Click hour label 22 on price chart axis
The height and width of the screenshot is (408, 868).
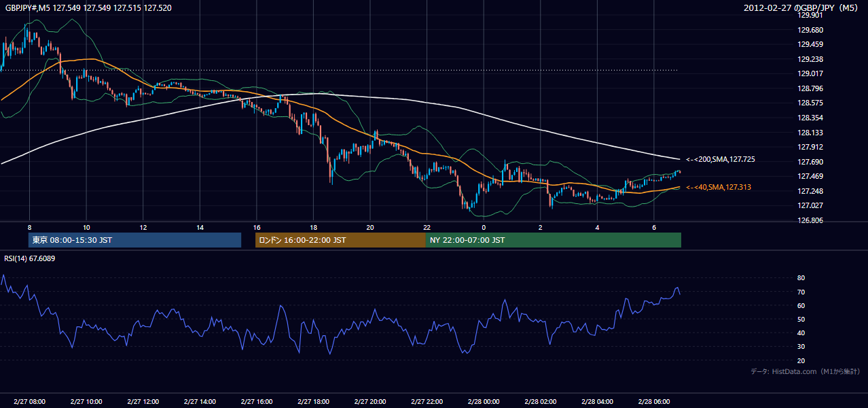427,227
